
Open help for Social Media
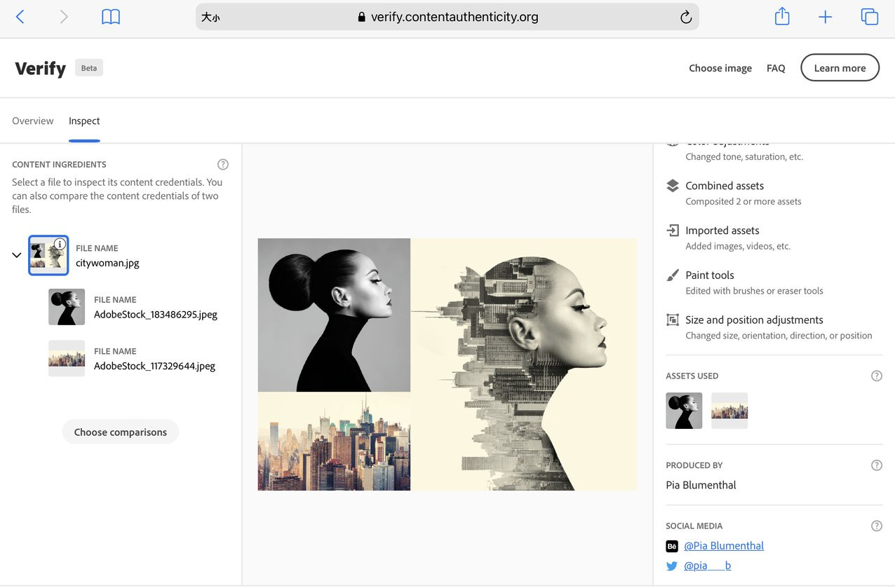[877, 526]
